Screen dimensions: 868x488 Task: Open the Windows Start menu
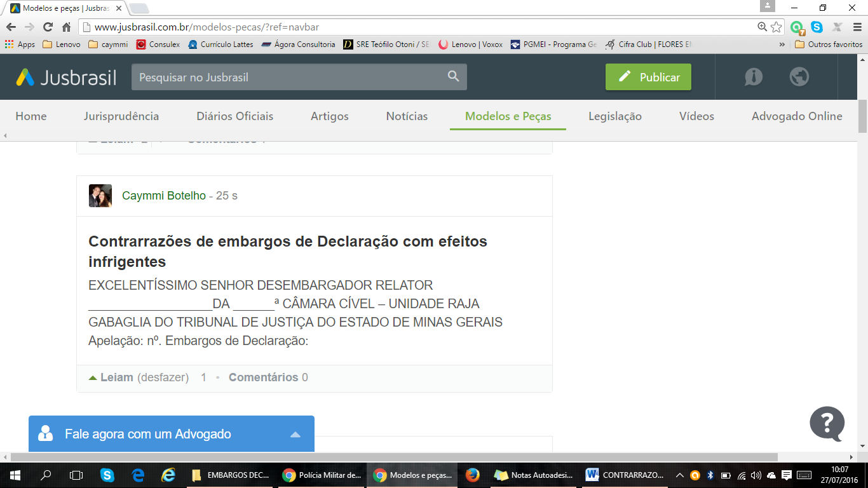click(15, 475)
